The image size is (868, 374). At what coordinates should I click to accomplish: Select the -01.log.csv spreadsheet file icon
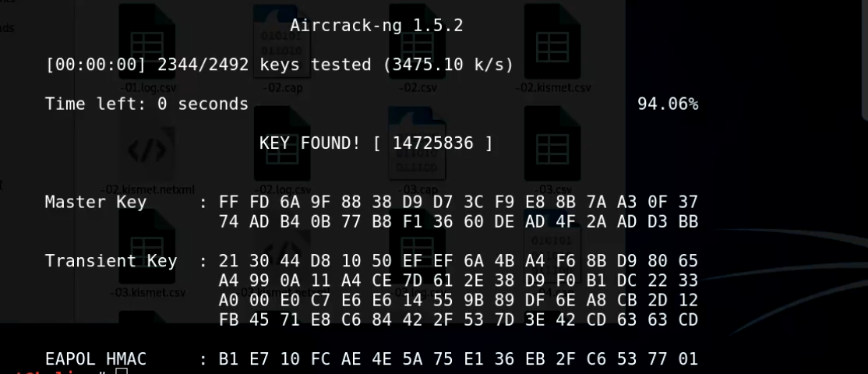[x=146, y=41]
